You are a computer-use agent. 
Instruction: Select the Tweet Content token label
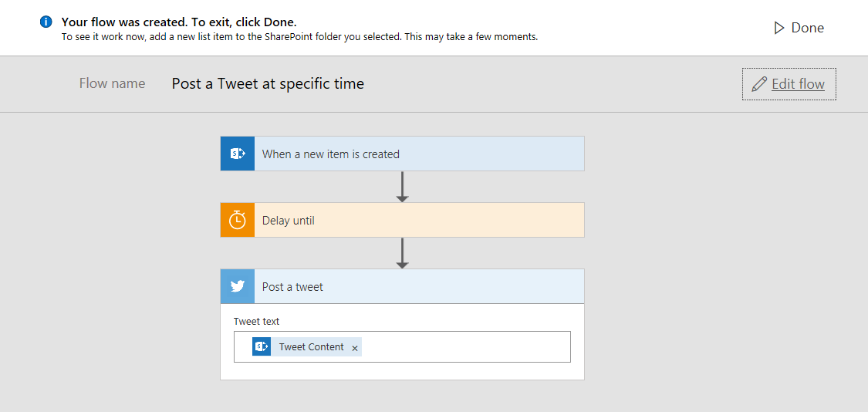click(312, 347)
